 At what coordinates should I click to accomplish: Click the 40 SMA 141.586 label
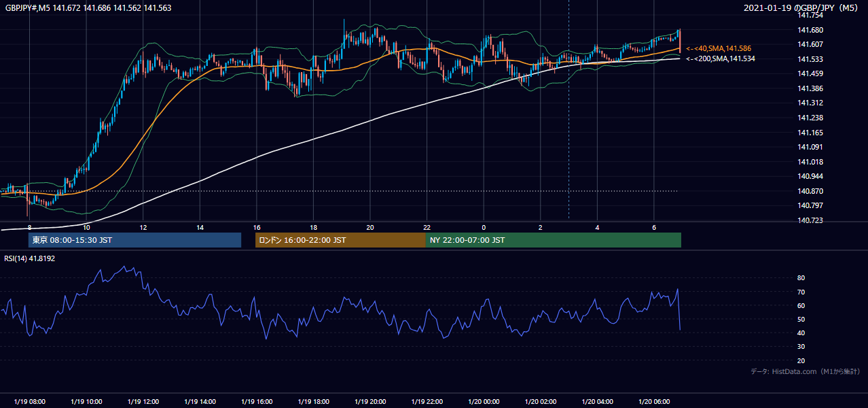coord(719,49)
